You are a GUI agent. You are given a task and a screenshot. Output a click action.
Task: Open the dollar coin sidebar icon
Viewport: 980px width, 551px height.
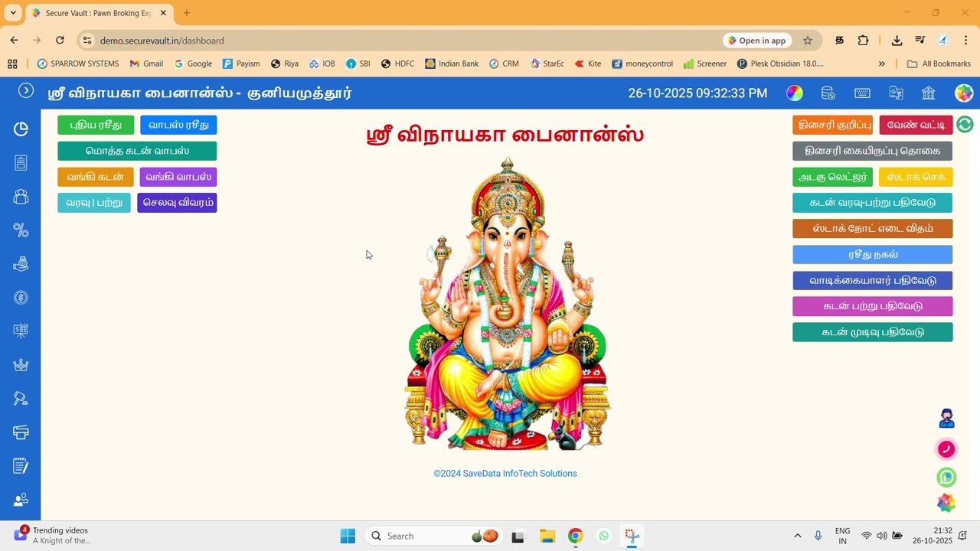(x=21, y=298)
